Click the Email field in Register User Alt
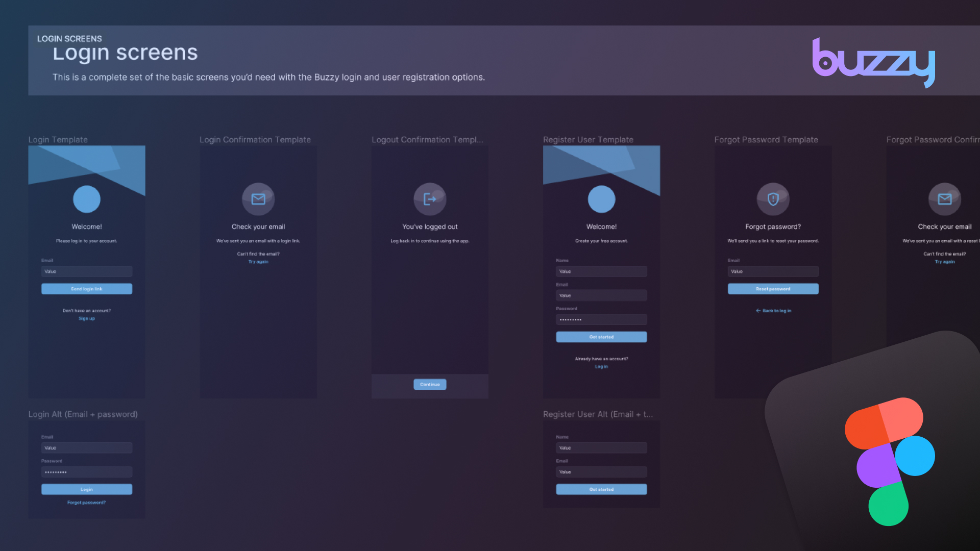980x551 pixels. tap(601, 472)
